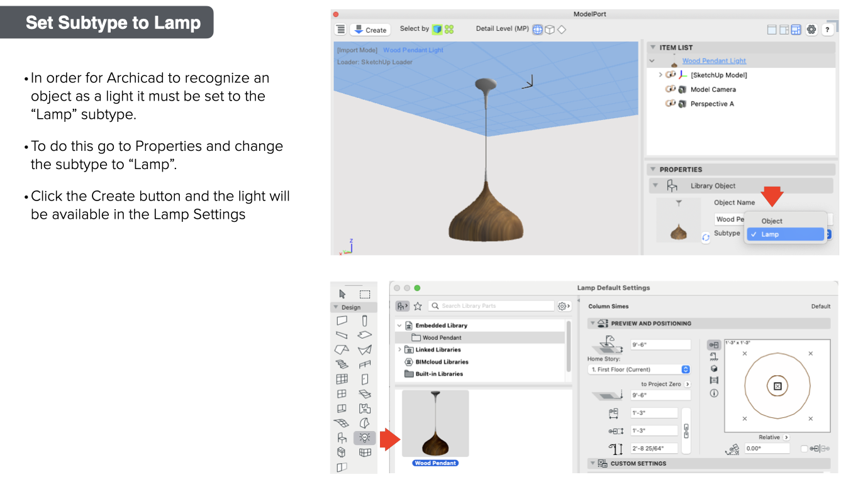
Task: Select the Column tool
Action: [x=365, y=320]
